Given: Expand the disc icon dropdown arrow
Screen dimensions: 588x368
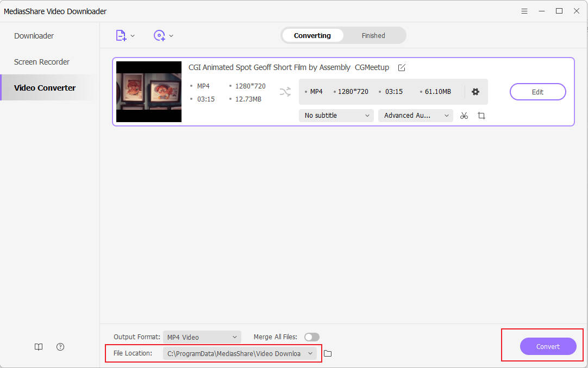Looking at the screenshot, I should point(171,36).
